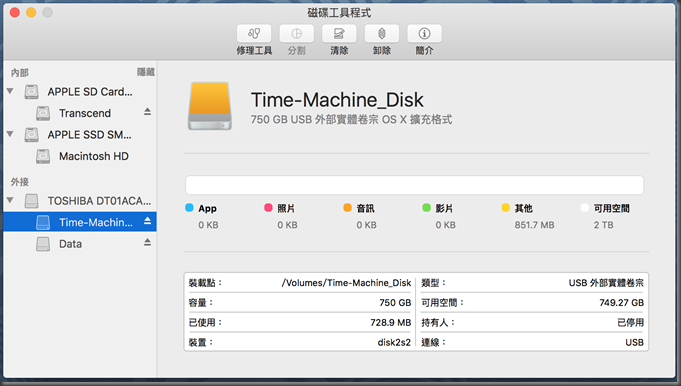Click the Macintosh HD volume icon

(x=43, y=156)
